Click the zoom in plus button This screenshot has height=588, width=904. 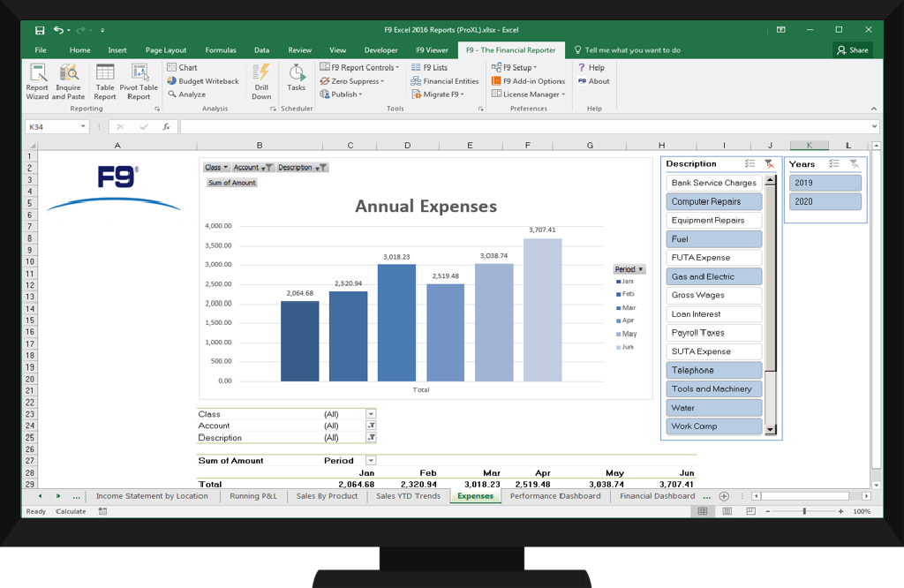840,511
